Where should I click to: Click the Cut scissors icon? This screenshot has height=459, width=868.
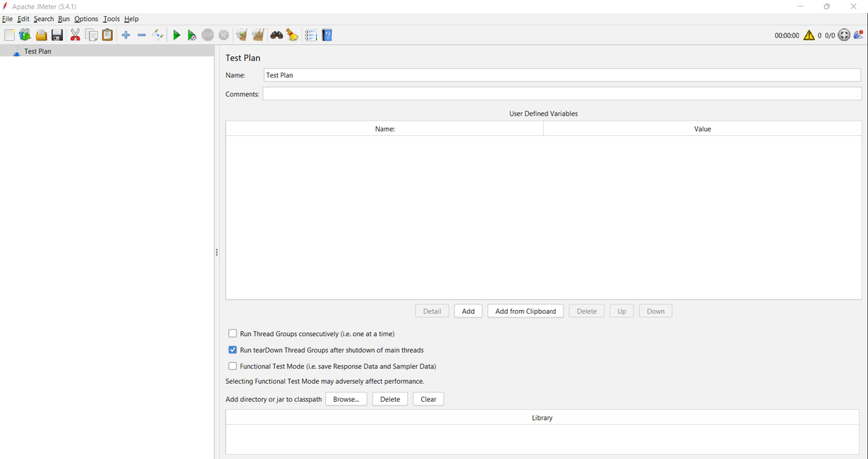pyautogui.click(x=75, y=35)
